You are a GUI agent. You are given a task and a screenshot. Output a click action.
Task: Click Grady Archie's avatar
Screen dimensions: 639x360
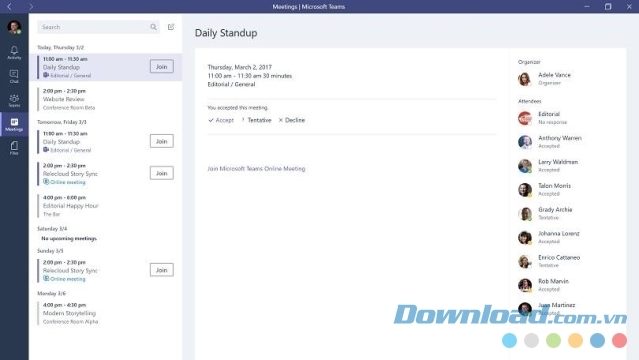pos(524,214)
